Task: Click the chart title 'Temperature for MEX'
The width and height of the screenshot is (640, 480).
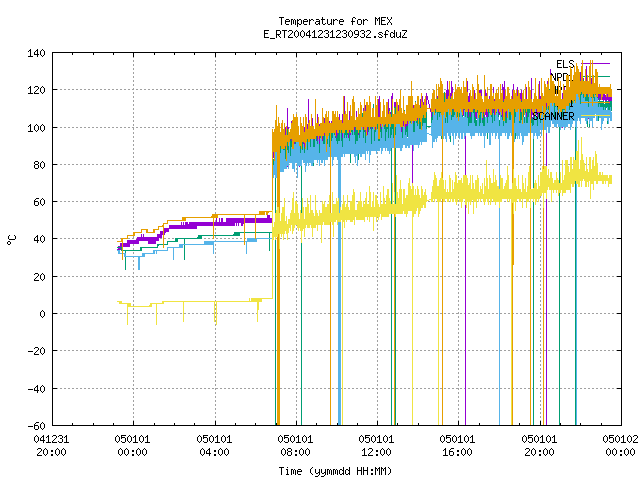Action: click(335, 21)
